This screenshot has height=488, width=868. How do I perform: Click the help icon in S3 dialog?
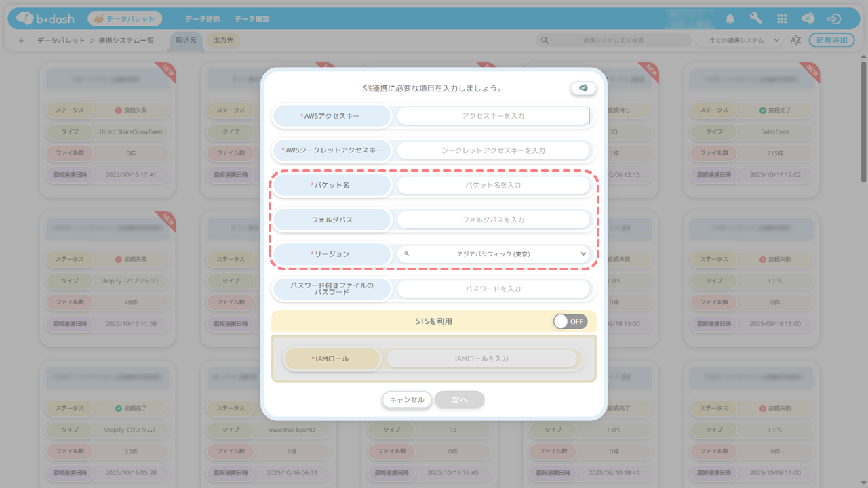583,88
